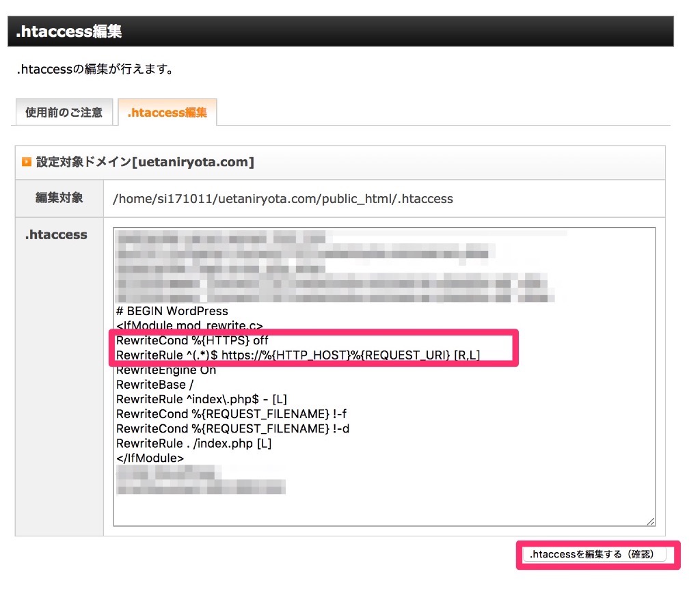Click the <IfModule mod_rewrite.c> opening line
This screenshot has height=589, width=700.
point(189,325)
